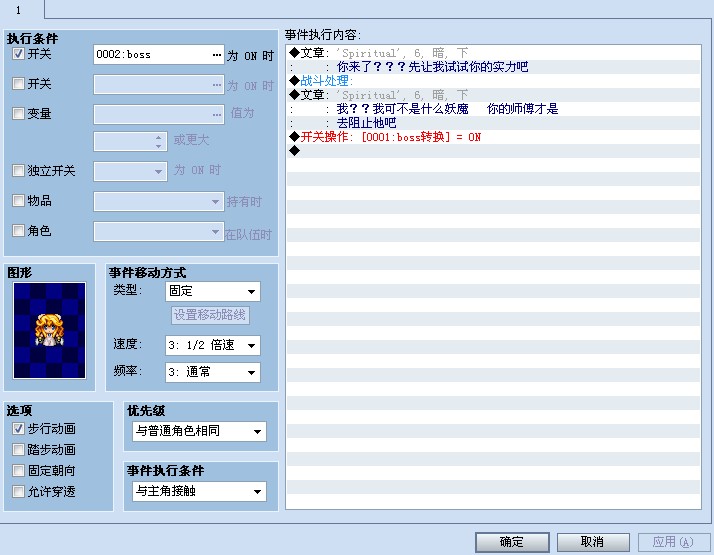Image resolution: width=714 pixels, height=555 pixels.
Task: Toggle the 步行动画 option
Action: (x=18, y=428)
